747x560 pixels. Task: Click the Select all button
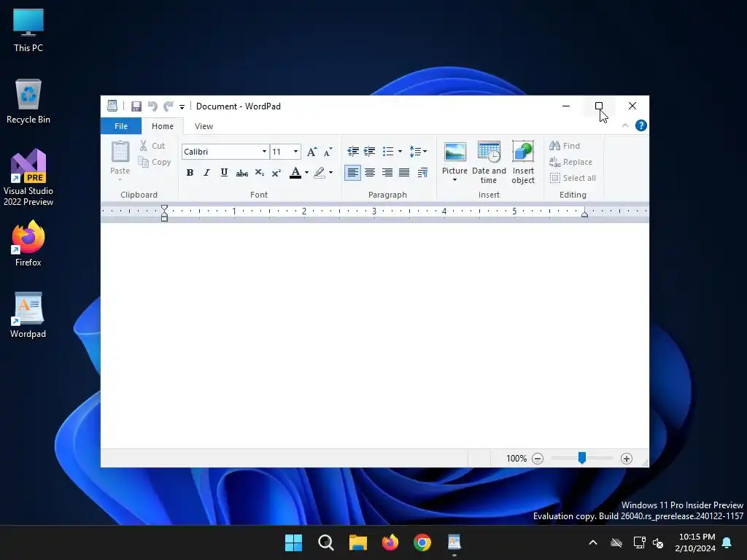coord(573,178)
